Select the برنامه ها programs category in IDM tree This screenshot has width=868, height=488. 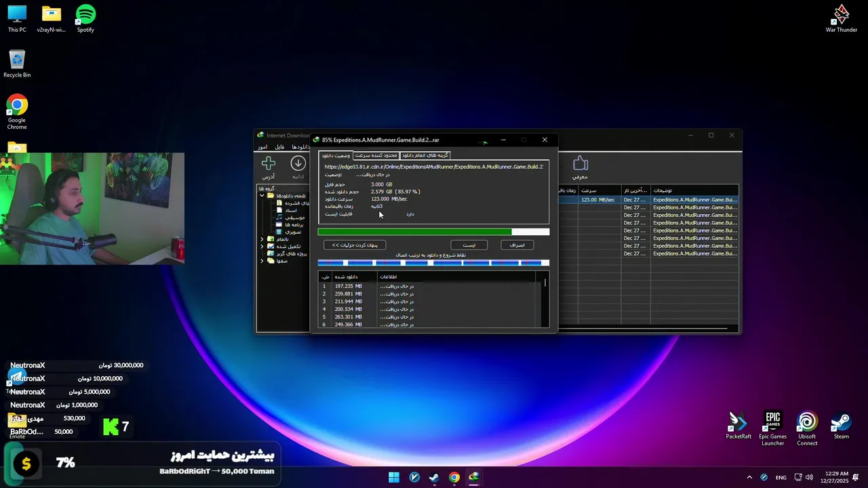point(290,224)
